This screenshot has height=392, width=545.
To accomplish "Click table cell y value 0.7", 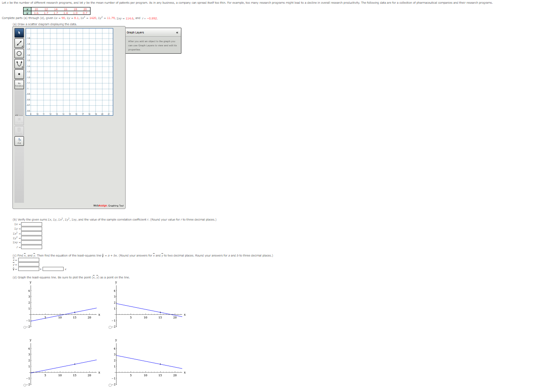I will [x=85, y=13].
